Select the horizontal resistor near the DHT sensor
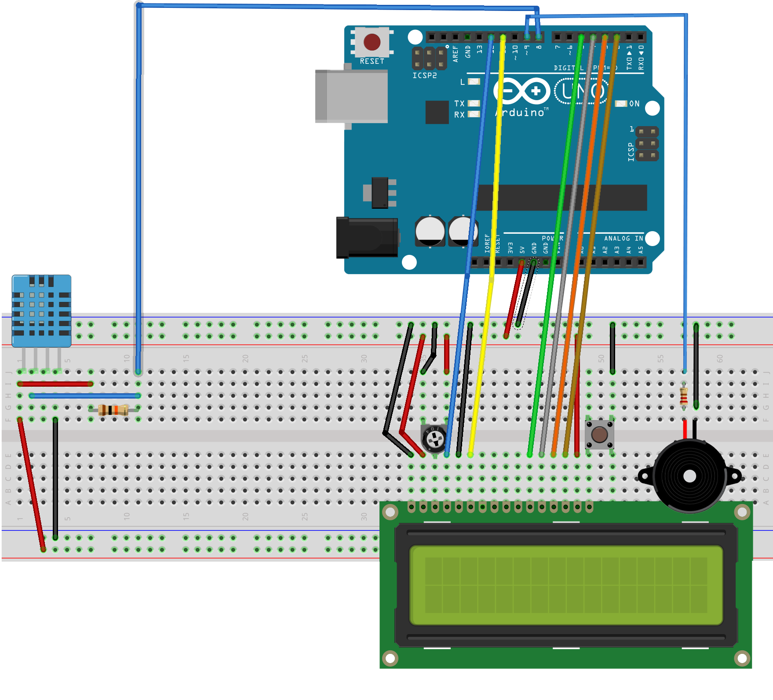Viewport: 773px width, 700px height. point(113,410)
